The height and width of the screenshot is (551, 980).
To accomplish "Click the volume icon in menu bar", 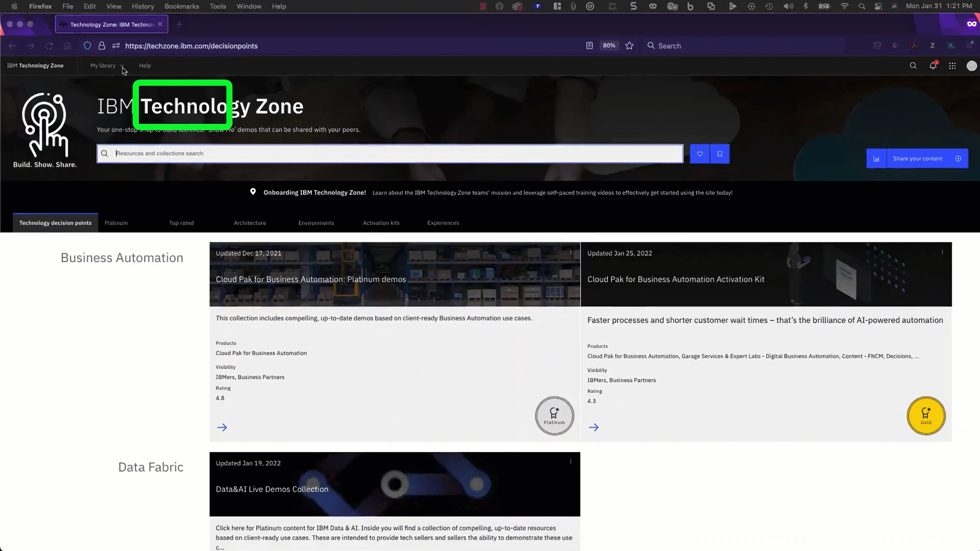I will pos(788,6).
